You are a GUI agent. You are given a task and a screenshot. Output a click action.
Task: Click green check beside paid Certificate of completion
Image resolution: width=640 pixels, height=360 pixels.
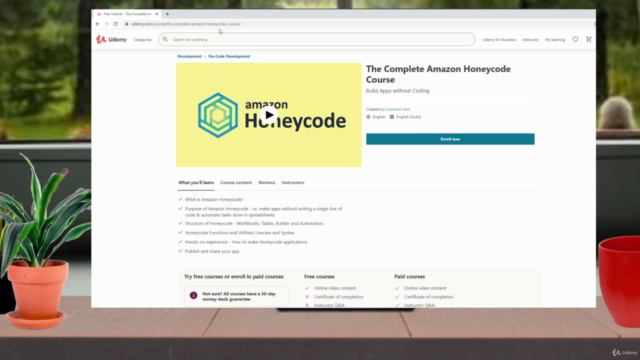tap(397, 297)
